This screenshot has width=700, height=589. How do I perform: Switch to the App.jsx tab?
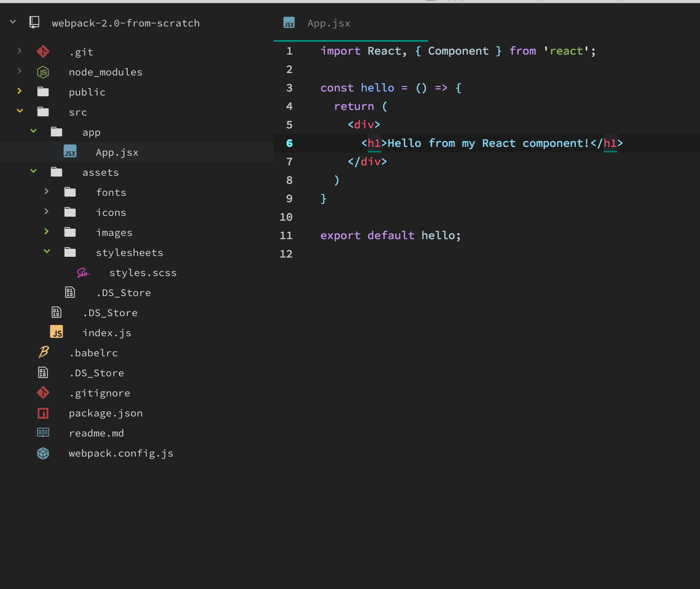pyautogui.click(x=329, y=23)
